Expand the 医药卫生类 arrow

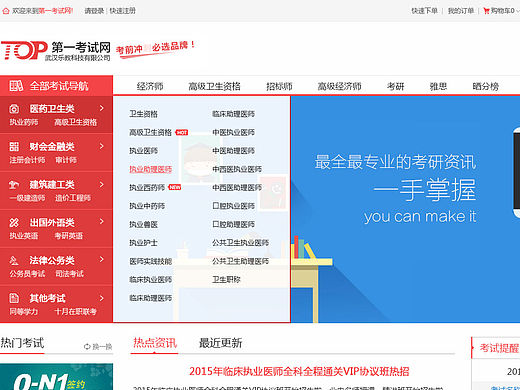point(102,108)
